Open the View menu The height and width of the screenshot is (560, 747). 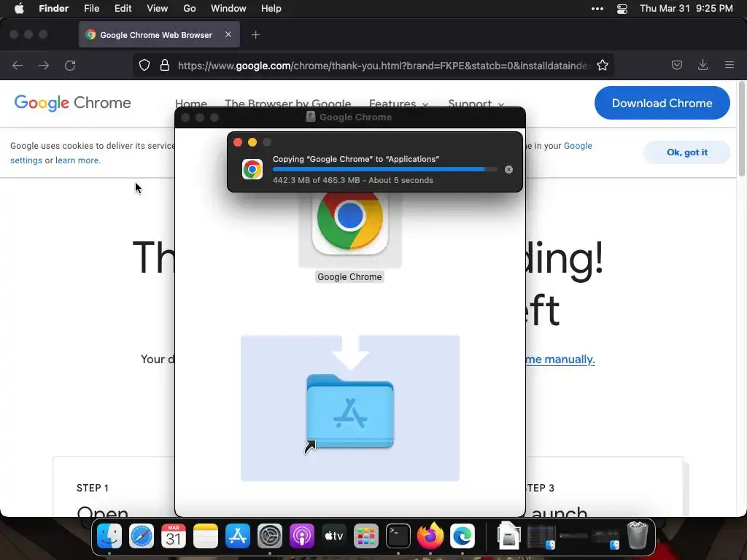pos(158,9)
